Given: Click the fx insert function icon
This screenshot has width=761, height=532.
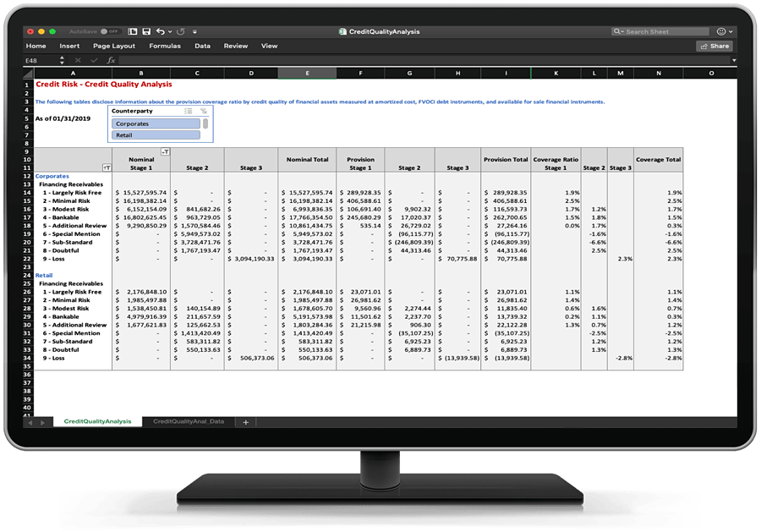Looking at the screenshot, I should click(111, 60).
